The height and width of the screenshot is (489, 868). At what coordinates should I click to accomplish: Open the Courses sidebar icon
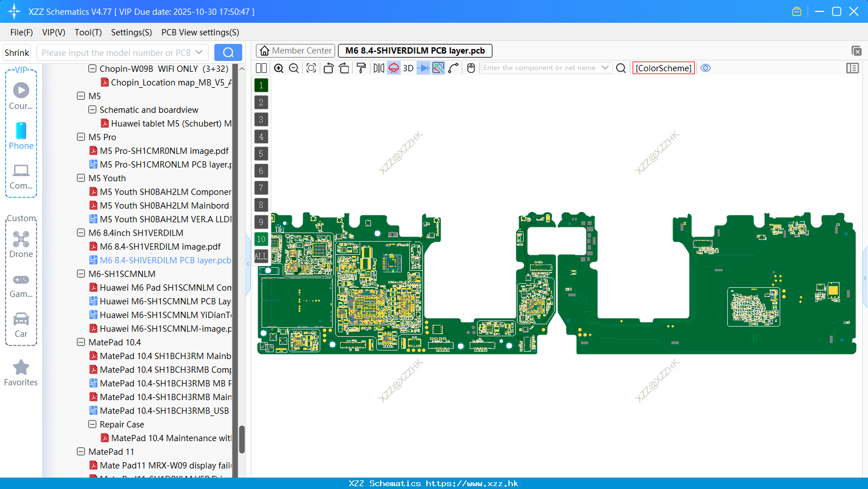tap(21, 96)
